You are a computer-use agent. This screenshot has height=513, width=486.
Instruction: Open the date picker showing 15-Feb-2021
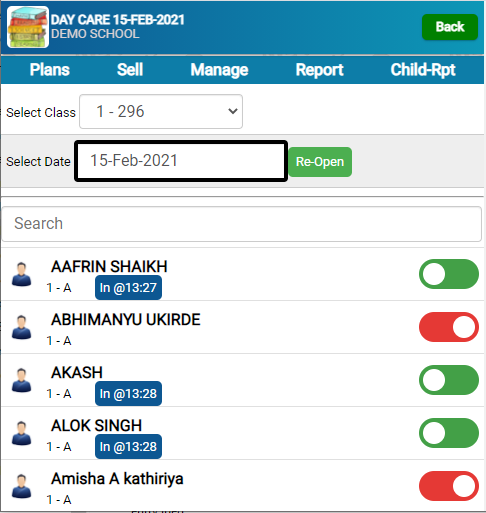[x=181, y=161]
